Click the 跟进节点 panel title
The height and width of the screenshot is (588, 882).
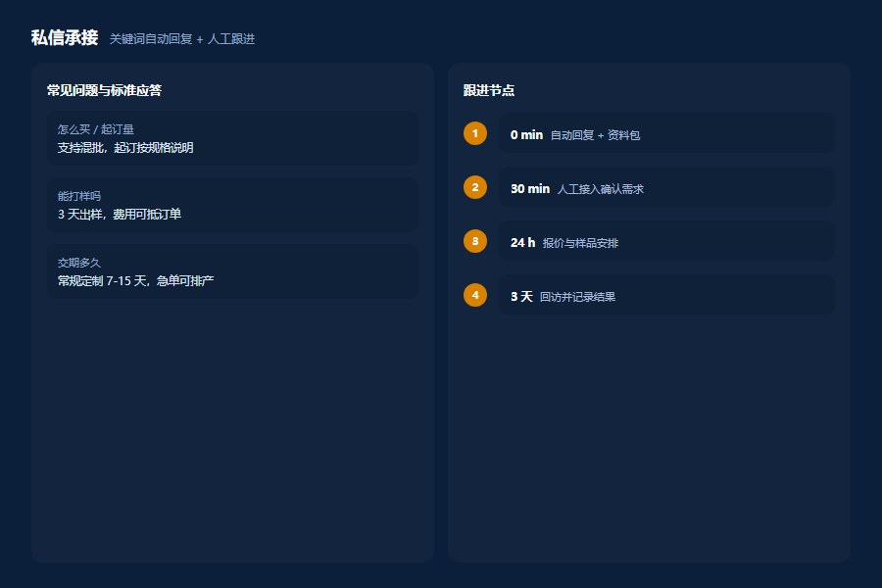489,90
